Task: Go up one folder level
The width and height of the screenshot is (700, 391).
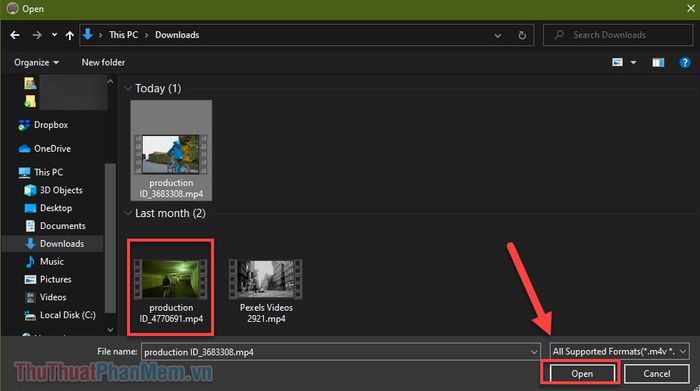Action: pos(70,35)
